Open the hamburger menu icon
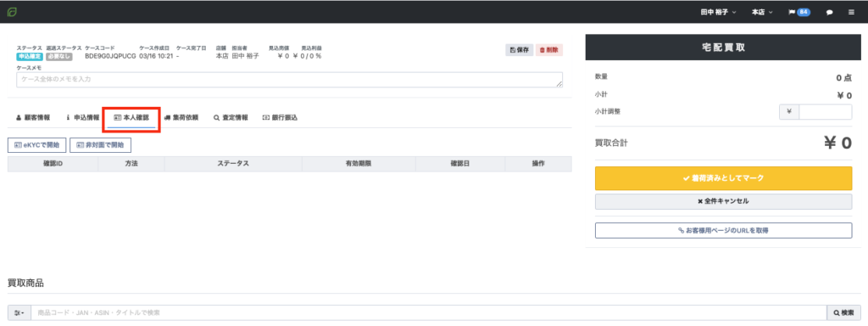Screen dimensions: 868x326 point(851,12)
